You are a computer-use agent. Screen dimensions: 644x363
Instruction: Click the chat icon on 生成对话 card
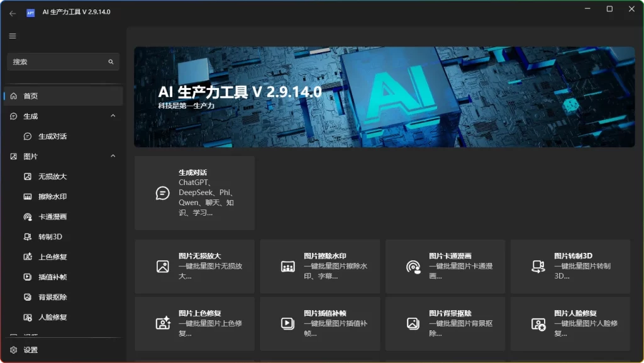click(x=163, y=193)
